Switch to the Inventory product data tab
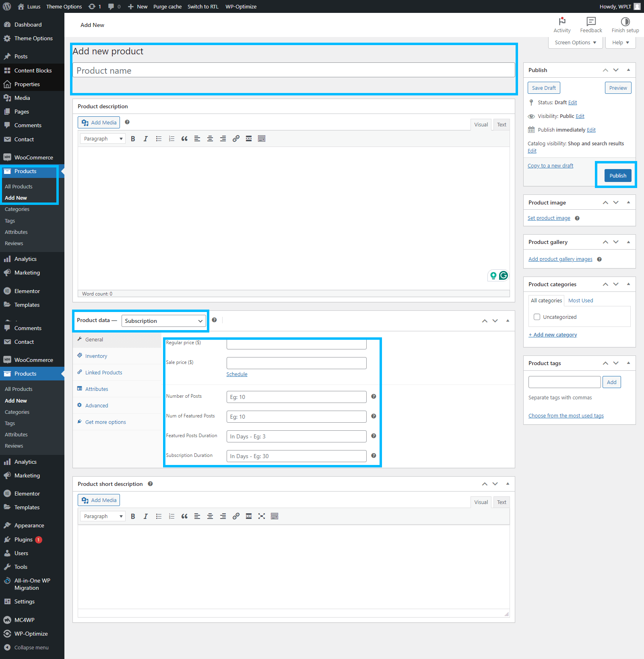644x659 pixels. (x=96, y=356)
